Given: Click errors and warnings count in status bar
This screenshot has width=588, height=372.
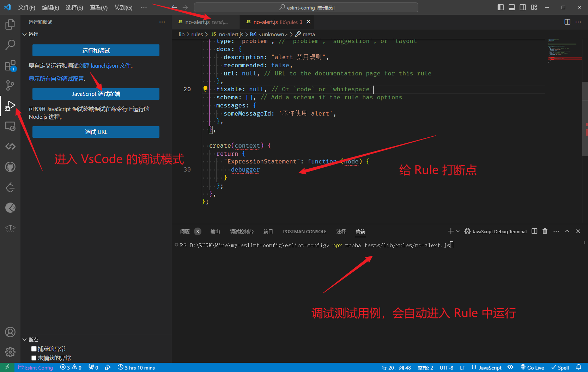Looking at the screenshot, I should click(x=71, y=367).
